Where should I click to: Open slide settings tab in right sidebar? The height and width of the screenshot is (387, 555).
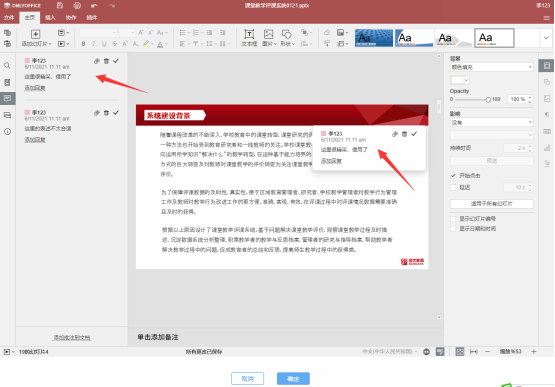pyautogui.click(x=547, y=66)
